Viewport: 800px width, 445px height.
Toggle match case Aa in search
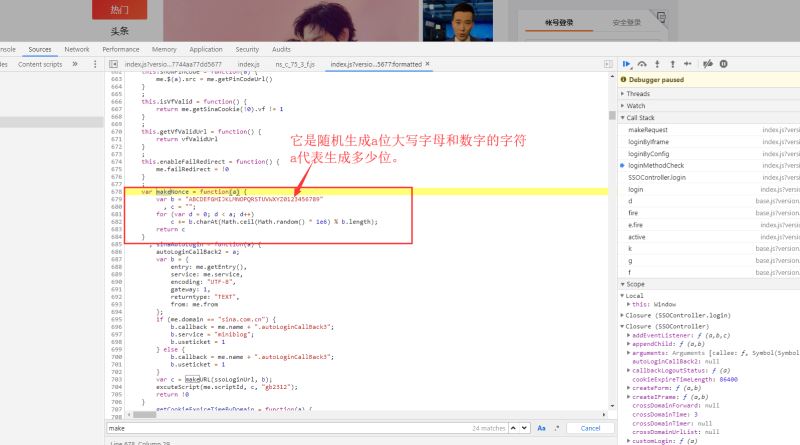[x=541, y=428]
